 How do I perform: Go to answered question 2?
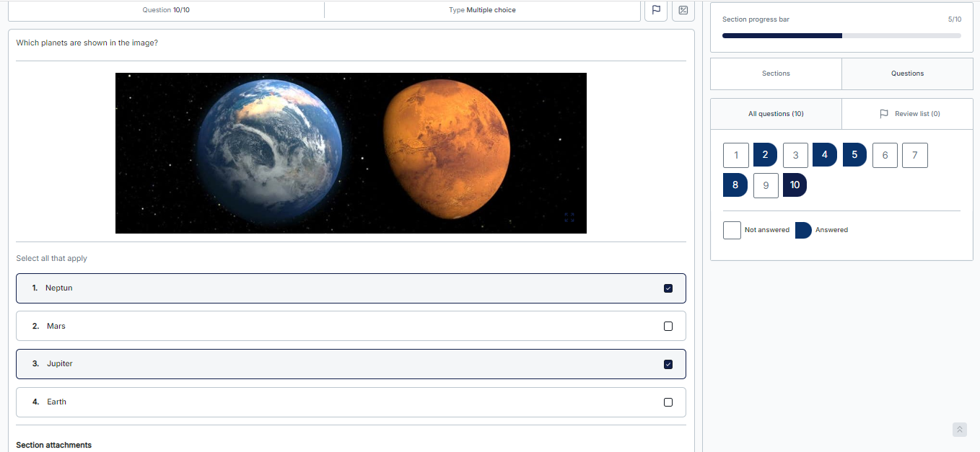click(x=765, y=155)
